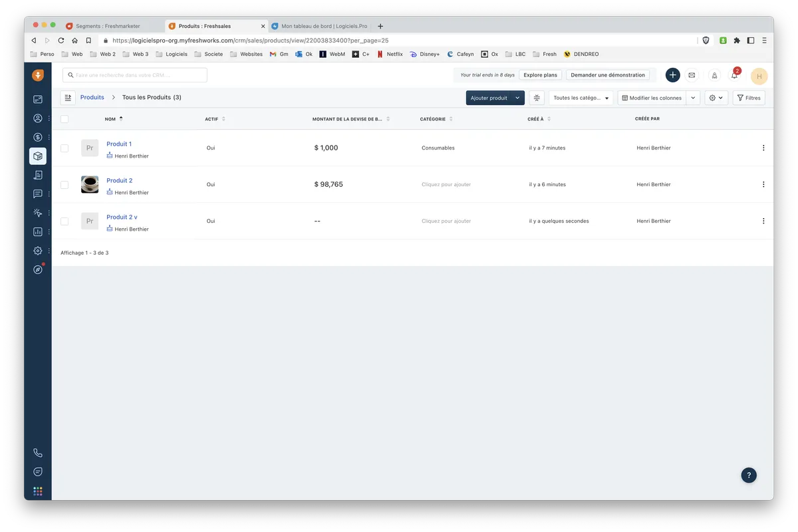Toggle the list view menu icon beside Produits
The width and height of the screenshot is (798, 532).
point(68,98)
